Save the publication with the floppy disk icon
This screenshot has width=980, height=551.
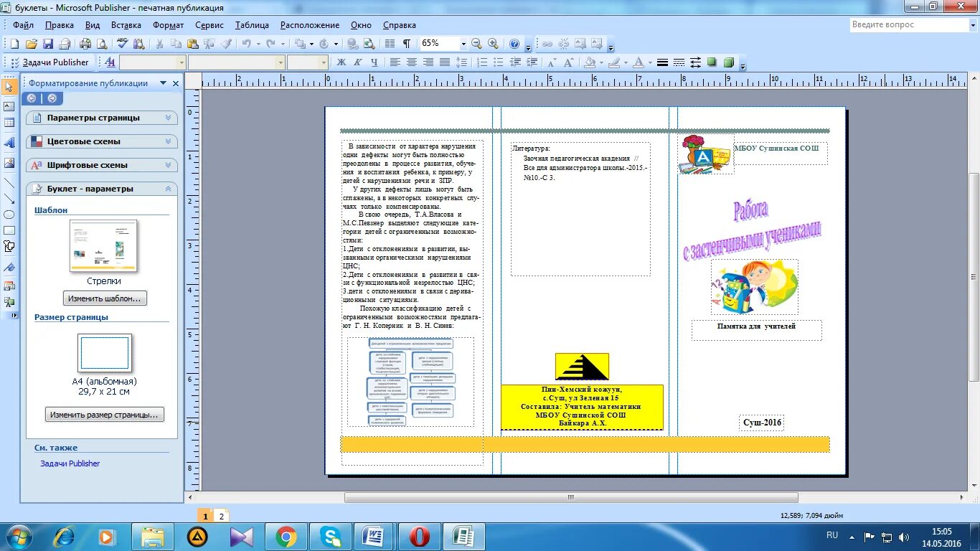click(x=48, y=44)
